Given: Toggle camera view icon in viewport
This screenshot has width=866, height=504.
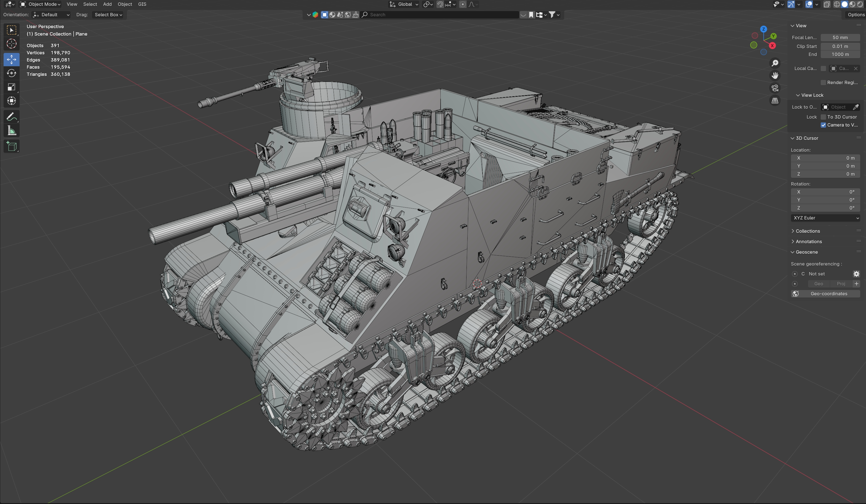Looking at the screenshot, I should coord(775,88).
